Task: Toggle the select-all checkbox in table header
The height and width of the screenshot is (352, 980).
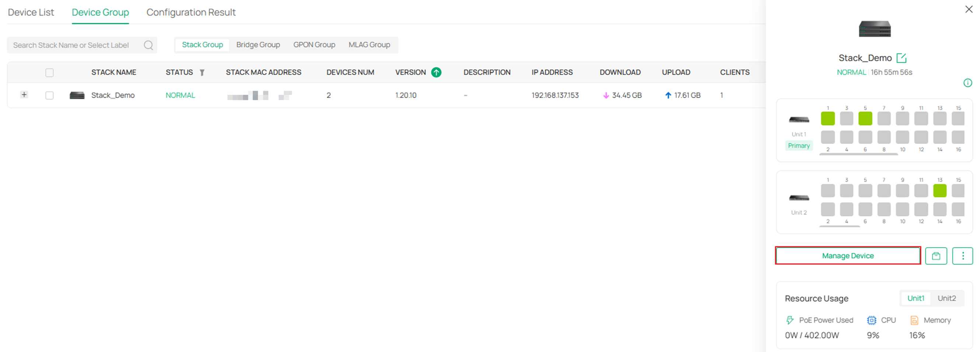Action: pos(49,73)
